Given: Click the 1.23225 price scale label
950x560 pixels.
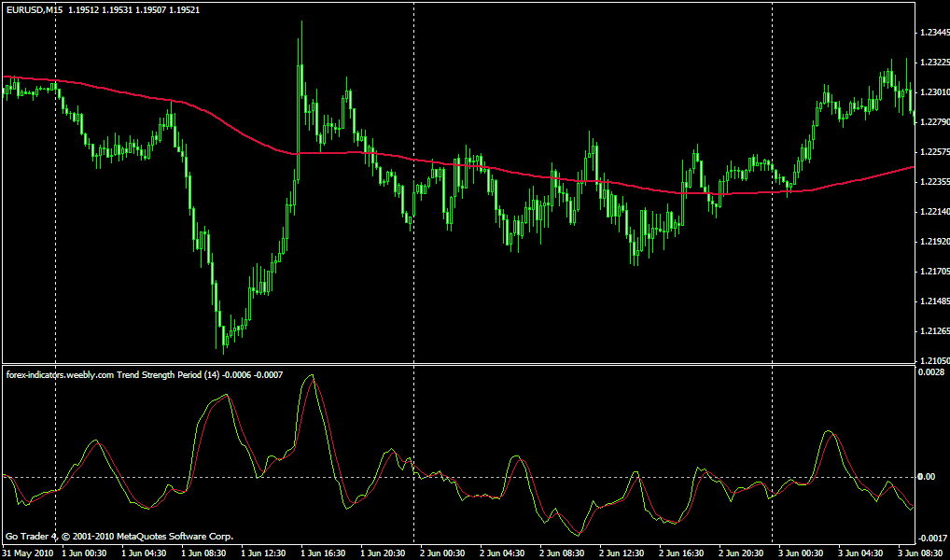Looking at the screenshot, I should click(x=933, y=63).
